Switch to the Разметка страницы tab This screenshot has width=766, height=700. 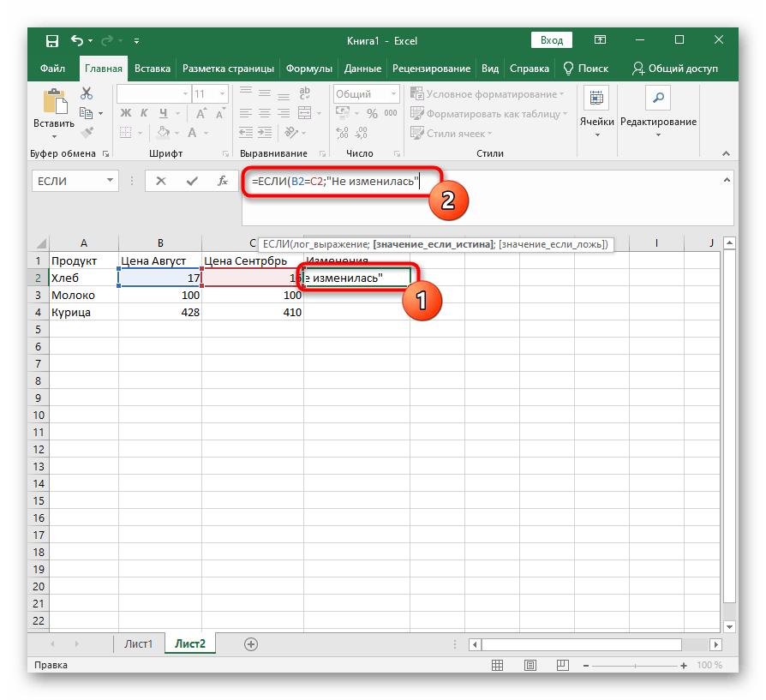(x=228, y=69)
